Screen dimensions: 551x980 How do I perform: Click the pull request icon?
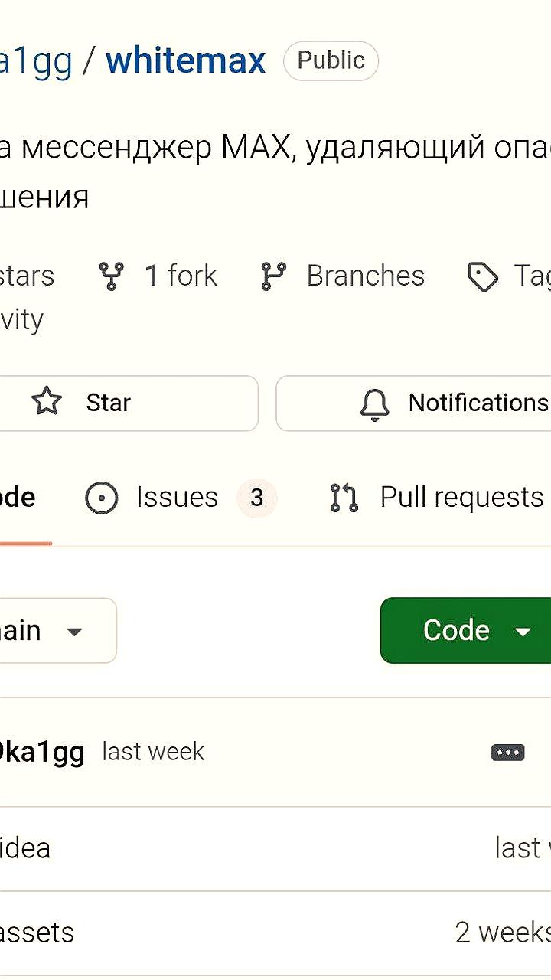tap(344, 498)
